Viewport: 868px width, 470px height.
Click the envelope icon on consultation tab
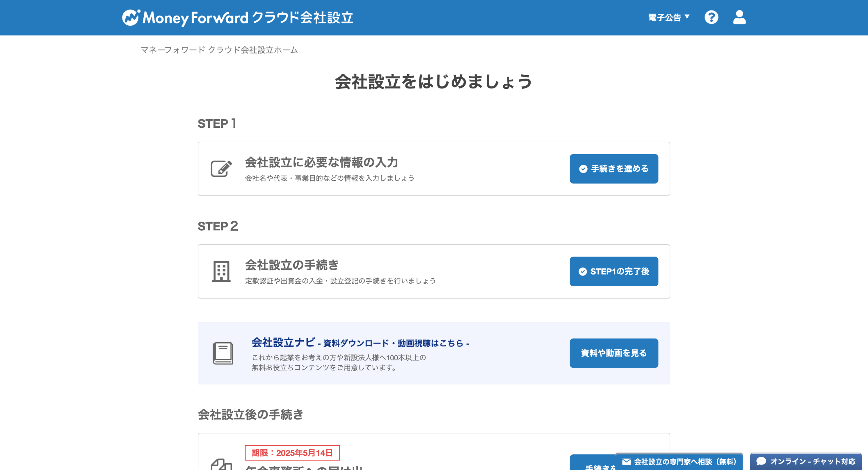626,462
